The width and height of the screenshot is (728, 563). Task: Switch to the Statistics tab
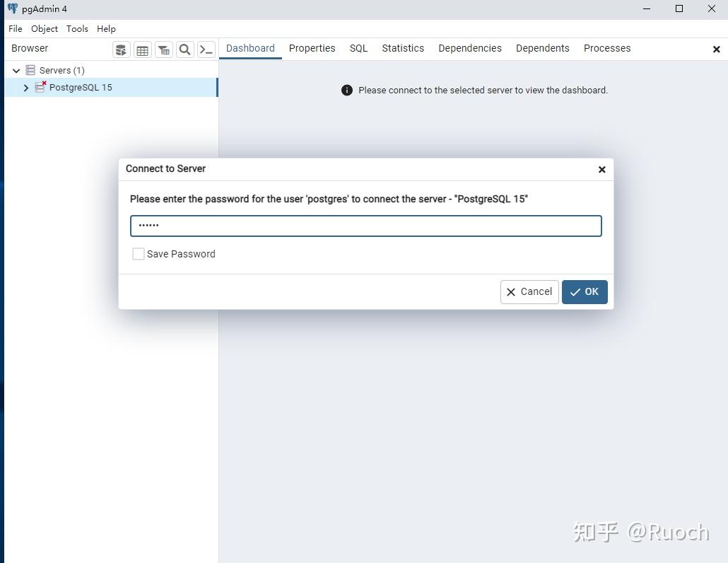point(403,48)
